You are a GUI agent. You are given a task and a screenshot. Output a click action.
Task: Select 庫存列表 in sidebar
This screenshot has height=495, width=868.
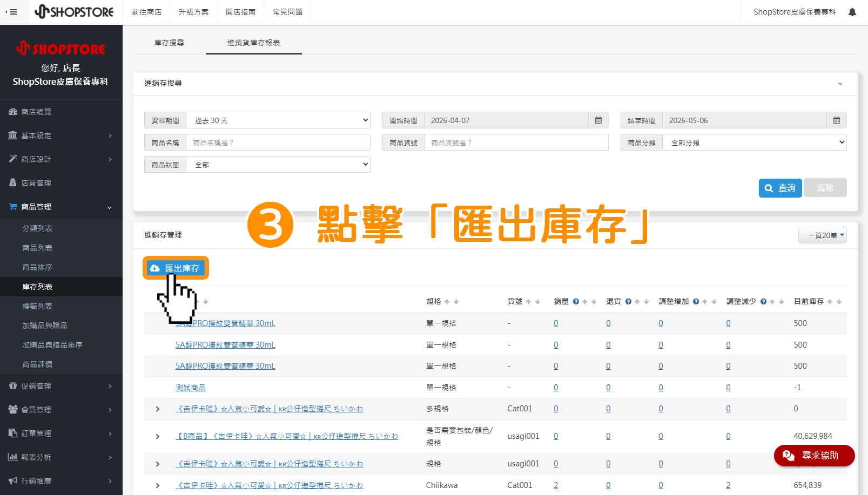61,287
